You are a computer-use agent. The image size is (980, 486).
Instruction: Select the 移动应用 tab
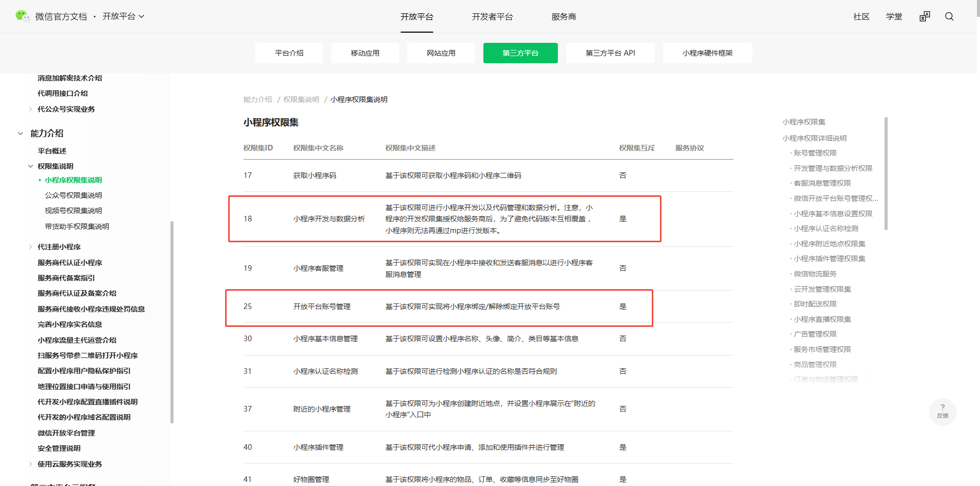365,53
